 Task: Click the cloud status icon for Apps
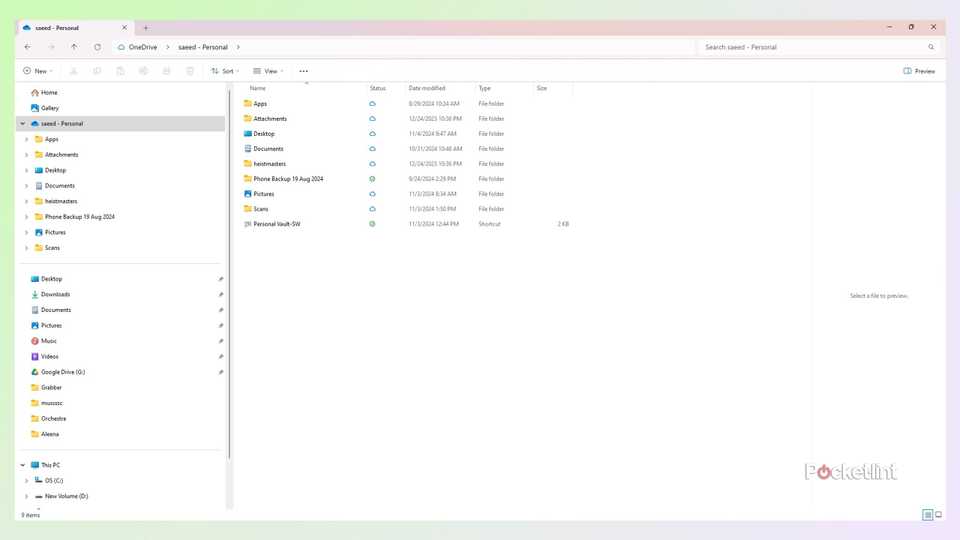click(x=372, y=104)
